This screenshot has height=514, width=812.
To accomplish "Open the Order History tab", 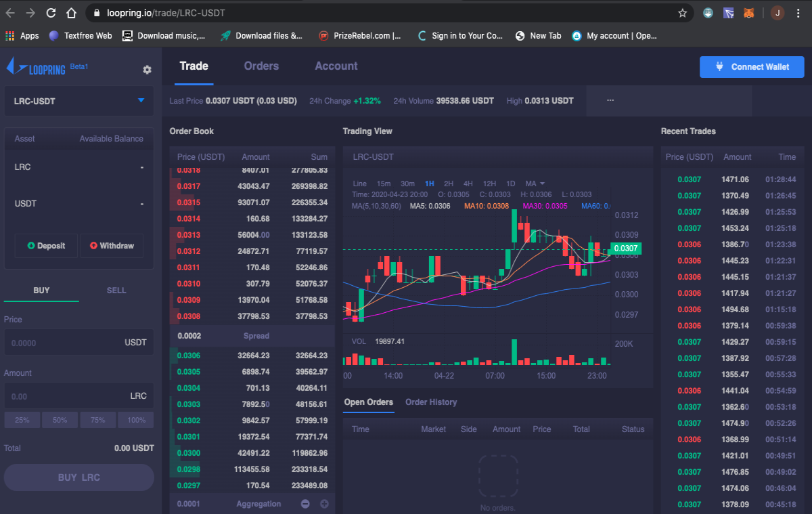I will point(431,402).
